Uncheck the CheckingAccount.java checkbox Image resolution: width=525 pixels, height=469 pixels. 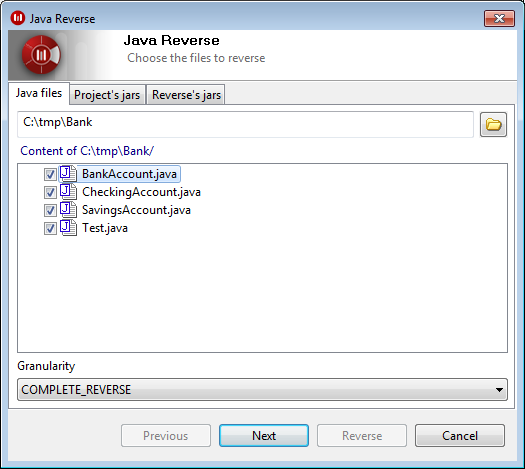(50, 192)
